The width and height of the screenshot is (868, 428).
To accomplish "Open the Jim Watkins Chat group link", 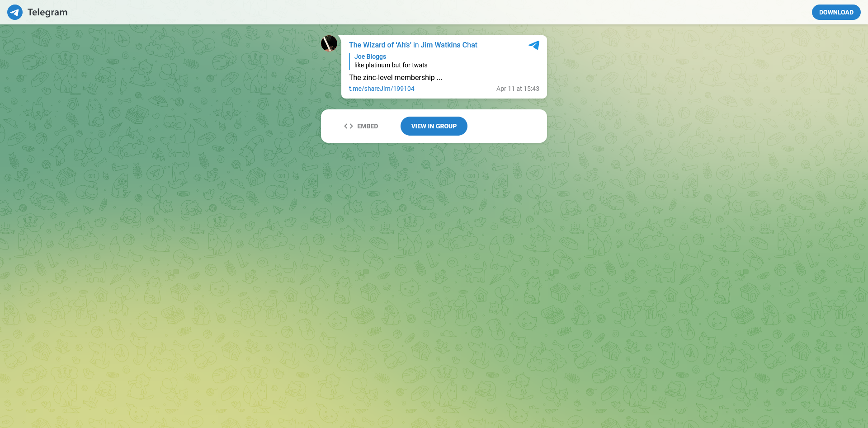I will [449, 45].
